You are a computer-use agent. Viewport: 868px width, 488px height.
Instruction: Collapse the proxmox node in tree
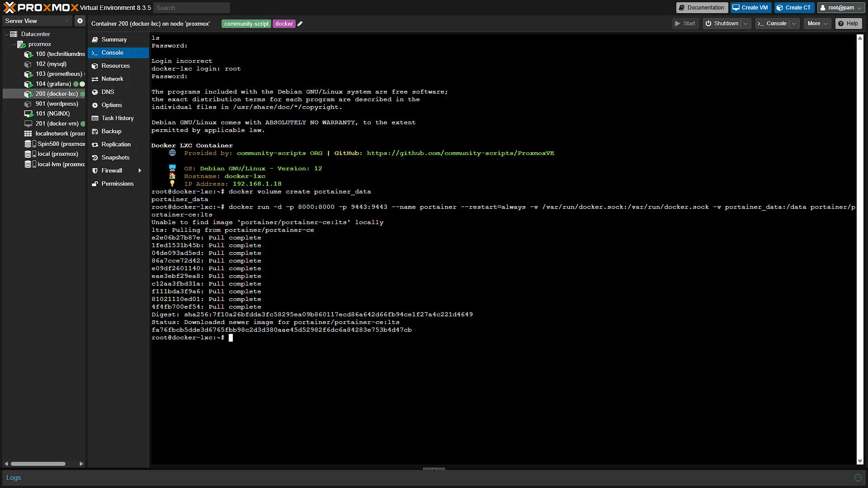point(14,44)
